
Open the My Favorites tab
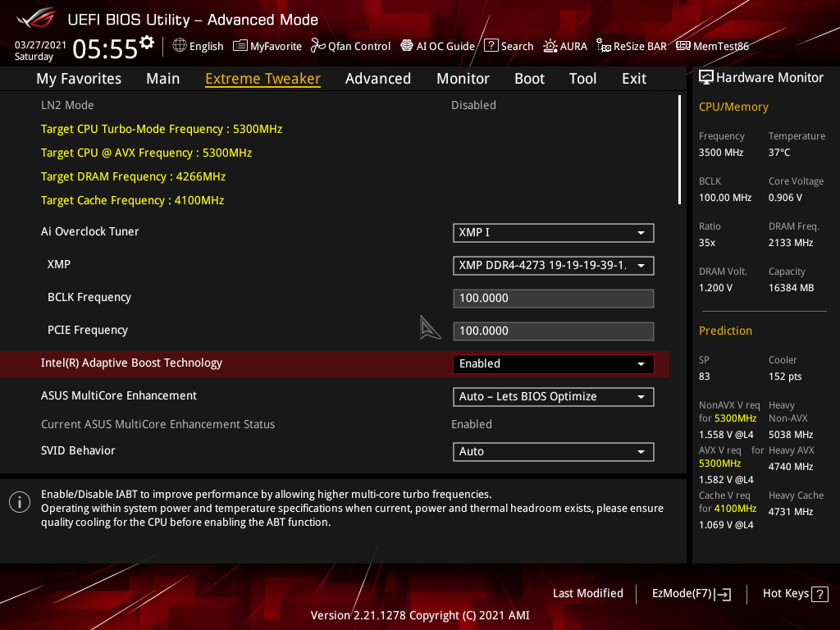pyautogui.click(x=79, y=79)
